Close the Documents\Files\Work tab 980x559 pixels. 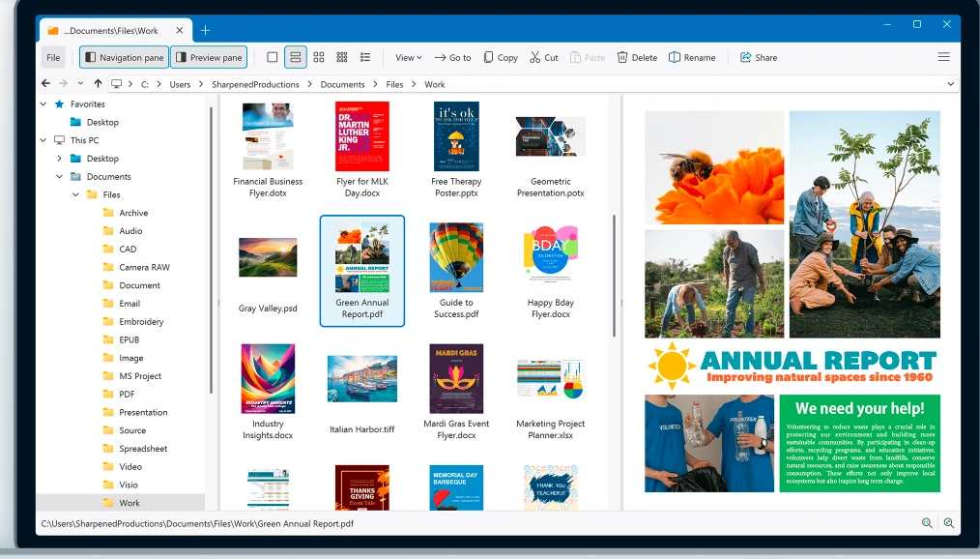click(180, 30)
